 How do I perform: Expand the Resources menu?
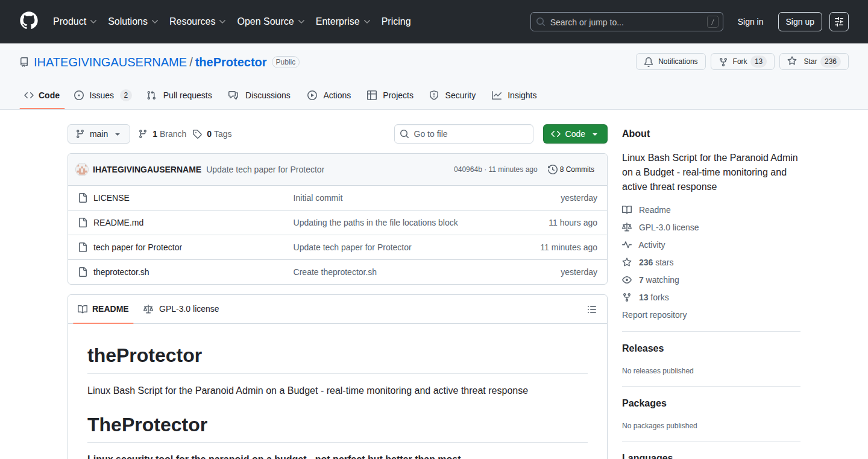tap(198, 21)
